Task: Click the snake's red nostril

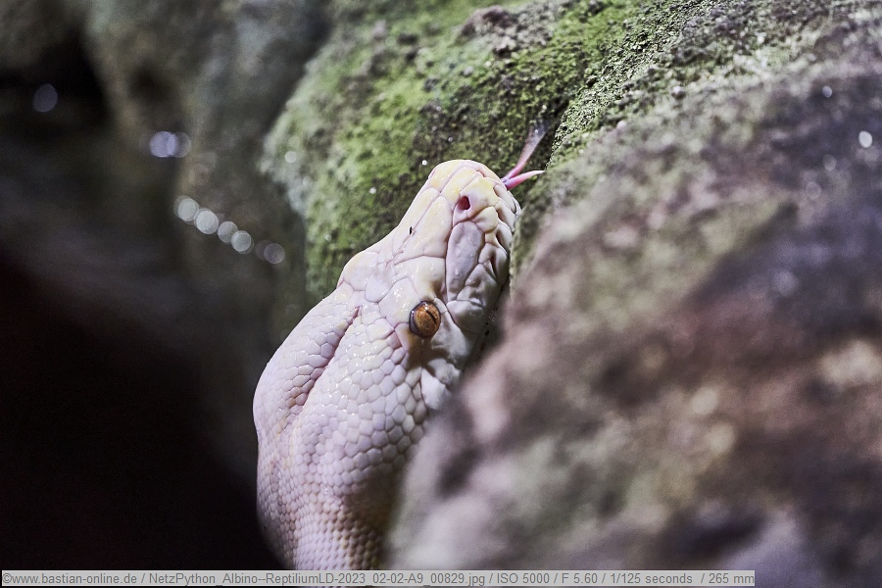Action: pyautogui.click(x=463, y=203)
